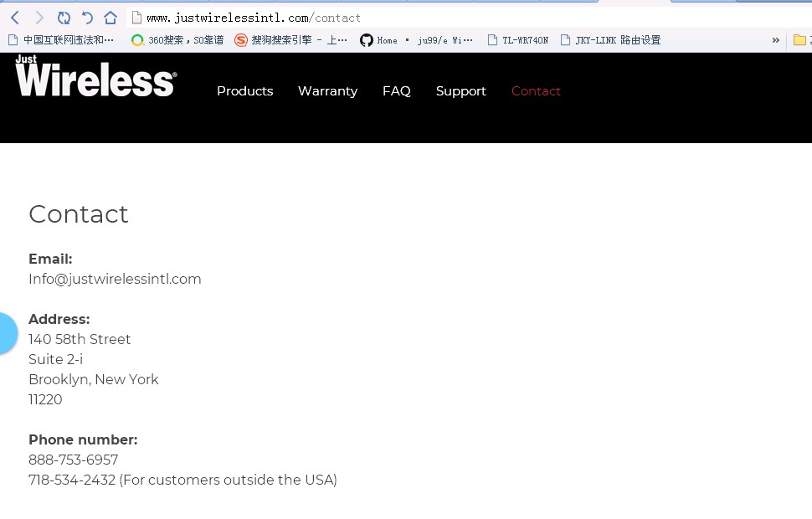Click the Just Wireless logo
Viewport: 812px width, 519px height.
tap(95, 75)
